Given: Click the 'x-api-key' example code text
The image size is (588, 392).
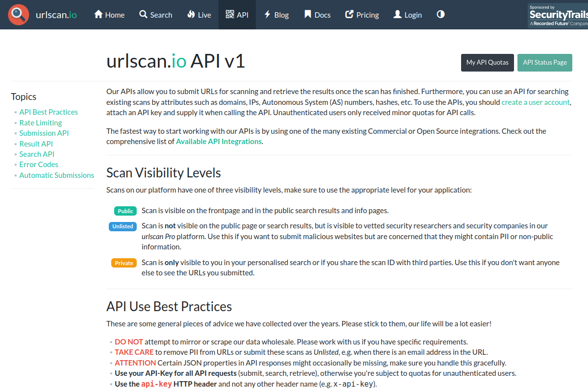Looking at the screenshot, I should click(353, 384).
